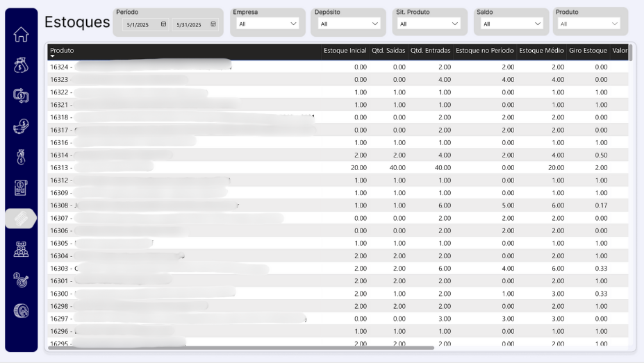Screen dimensions: 644x363
Task: Click Giro Estoque 0.17 in row 16308
Action: 602,205
